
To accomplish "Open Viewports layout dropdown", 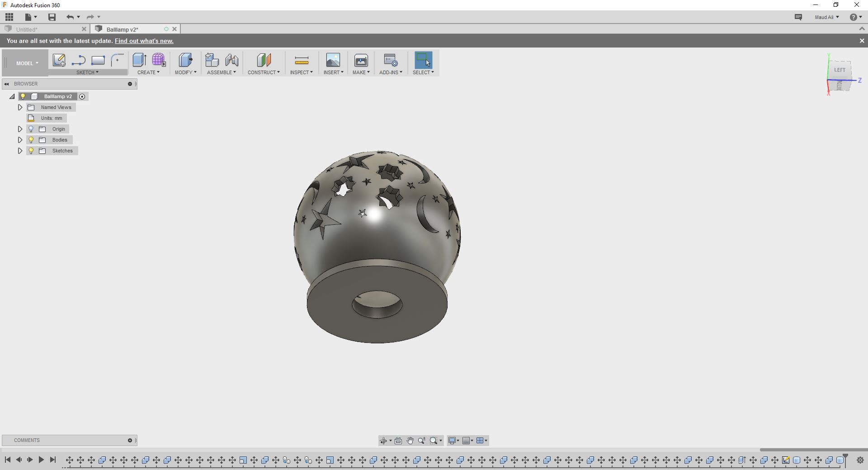I will (x=482, y=441).
